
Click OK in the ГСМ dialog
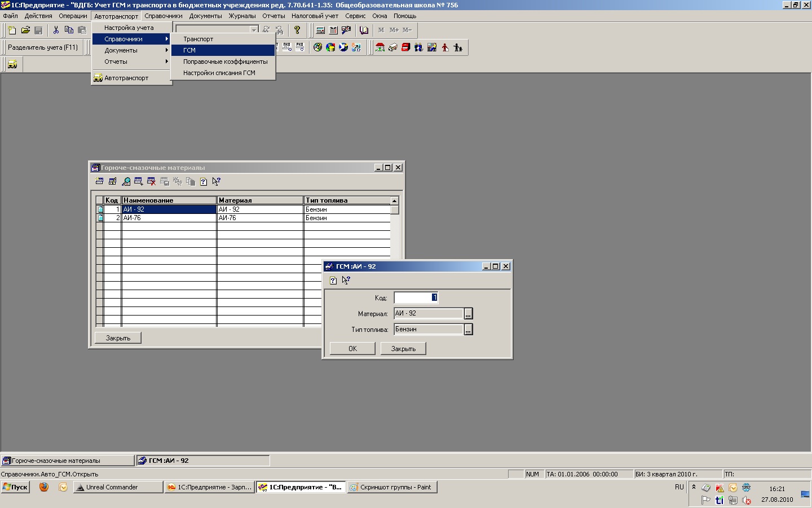click(x=352, y=349)
